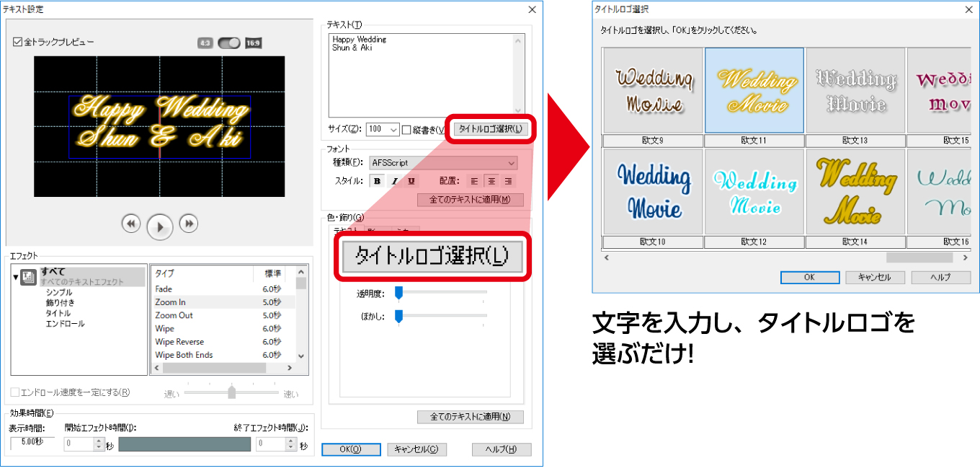Enable the 縦書き checkbox

pos(407,129)
